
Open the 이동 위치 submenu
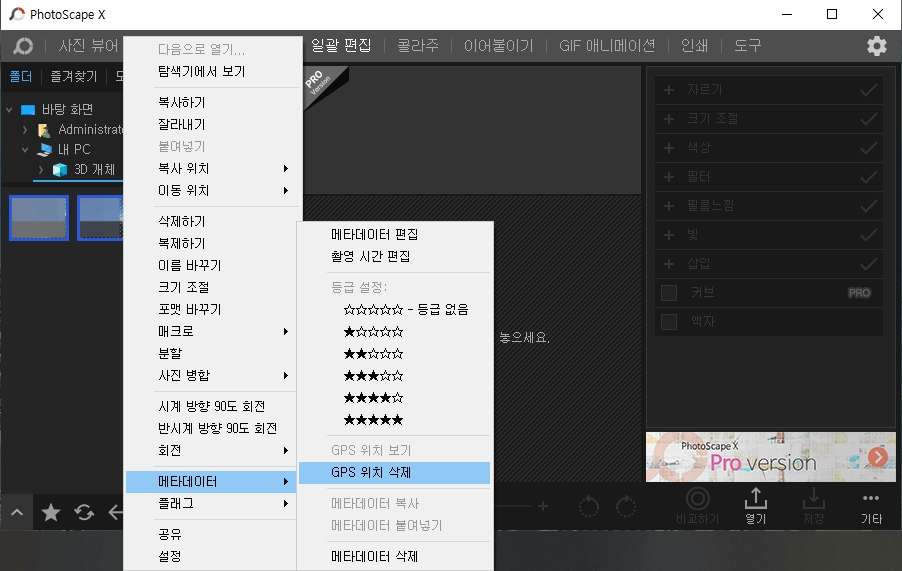[212, 190]
